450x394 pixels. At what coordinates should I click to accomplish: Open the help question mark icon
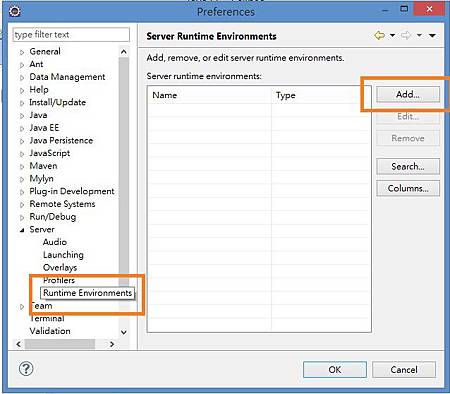26,369
